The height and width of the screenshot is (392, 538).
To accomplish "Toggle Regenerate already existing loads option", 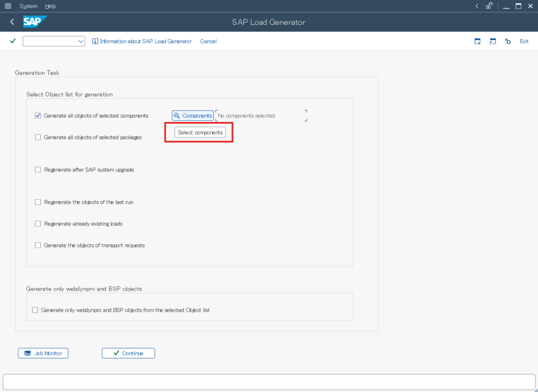I will (37, 223).
